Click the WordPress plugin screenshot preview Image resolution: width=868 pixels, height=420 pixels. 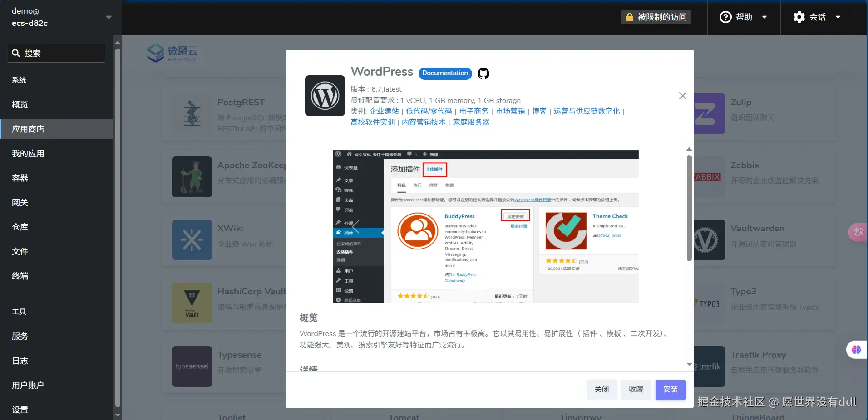pyautogui.click(x=486, y=226)
